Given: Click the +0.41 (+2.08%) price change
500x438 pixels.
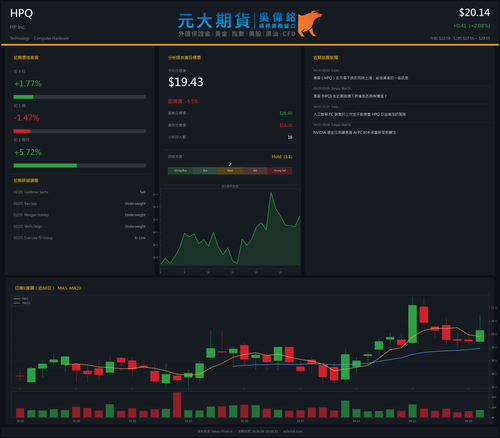Looking at the screenshot, I should (x=471, y=26).
